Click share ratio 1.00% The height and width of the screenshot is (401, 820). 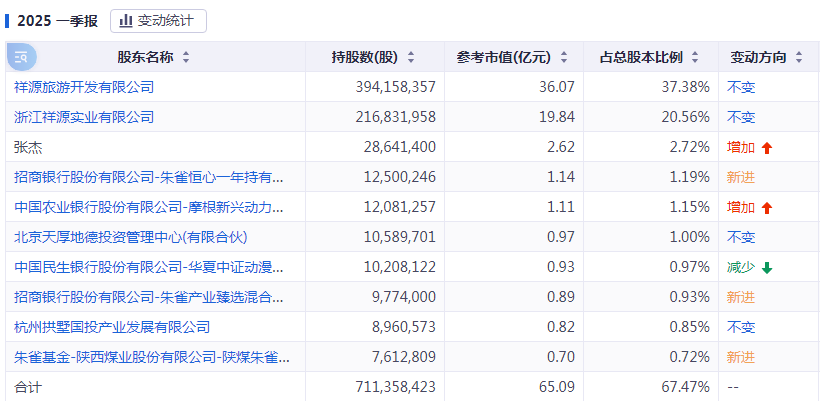[x=691, y=237]
